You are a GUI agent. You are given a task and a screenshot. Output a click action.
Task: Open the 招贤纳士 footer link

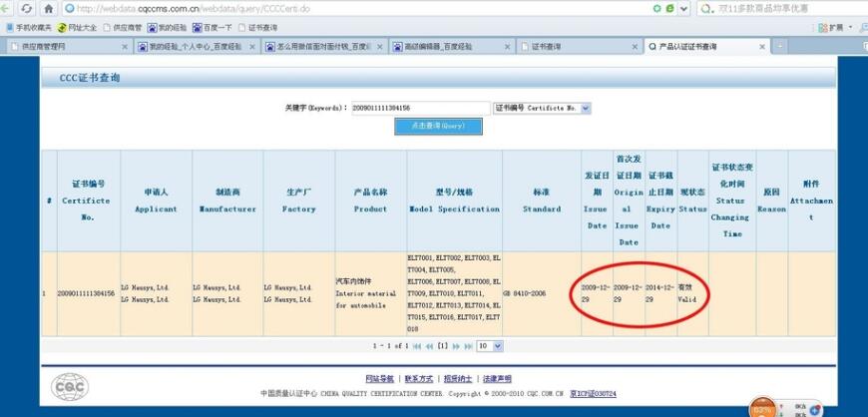[x=458, y=379]
